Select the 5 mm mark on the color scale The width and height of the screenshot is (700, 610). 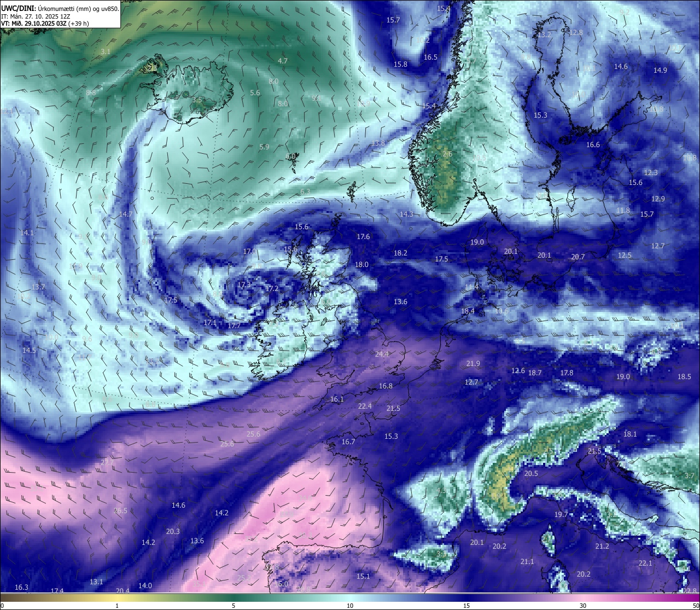pos(234,606)
